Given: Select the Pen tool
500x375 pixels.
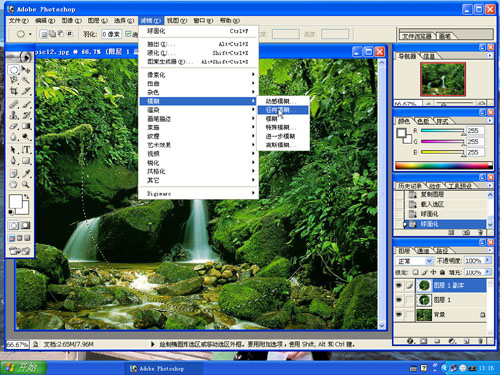Looking at the screenshot, I should tap(14, 161).
